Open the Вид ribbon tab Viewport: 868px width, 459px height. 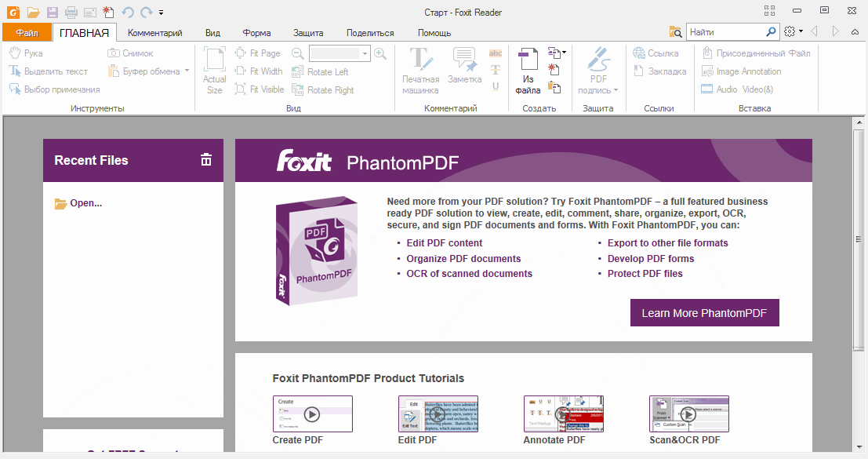pyautogui.click(x=212, y=33)
